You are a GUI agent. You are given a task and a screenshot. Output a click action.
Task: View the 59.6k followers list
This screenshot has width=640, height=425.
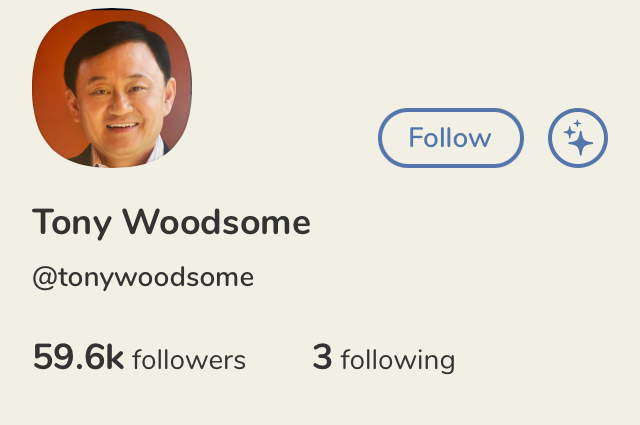pyautogui.click(x=139, y=358)
